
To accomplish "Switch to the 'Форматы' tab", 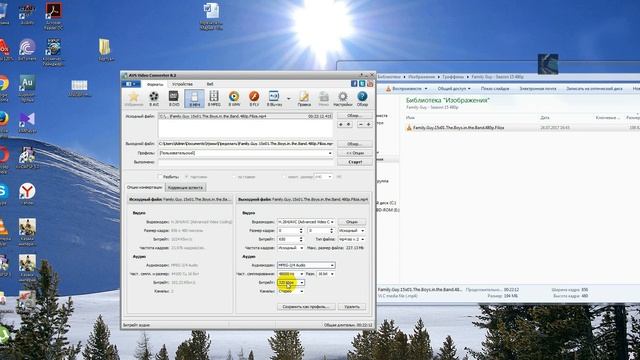I will [155, 84].
